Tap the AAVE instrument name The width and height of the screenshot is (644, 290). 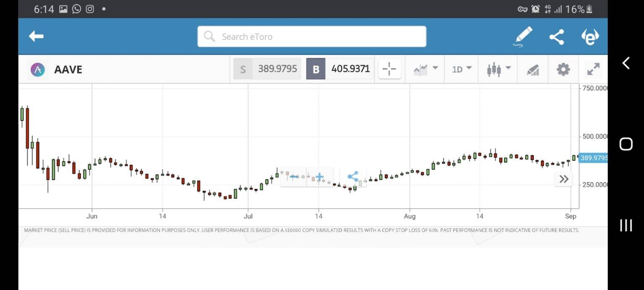(68, 70)
